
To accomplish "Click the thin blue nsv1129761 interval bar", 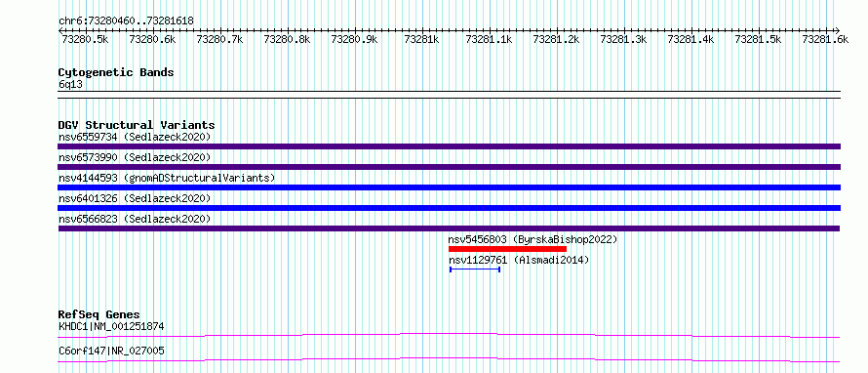I will click(x=475, y=269).
